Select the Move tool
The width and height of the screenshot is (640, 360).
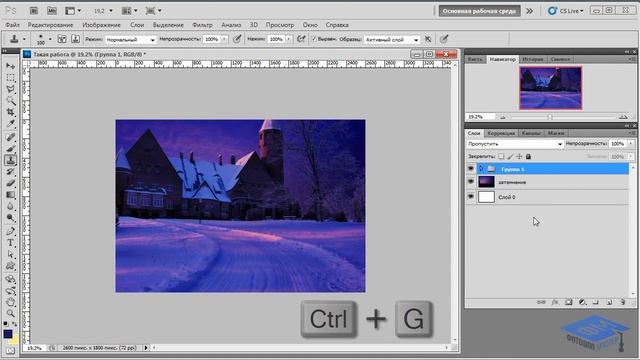click(11, 66)
